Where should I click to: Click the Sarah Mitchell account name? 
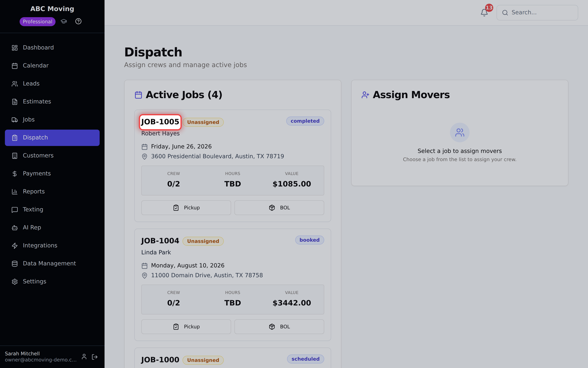pyautogui.click(x=22, y=354)
